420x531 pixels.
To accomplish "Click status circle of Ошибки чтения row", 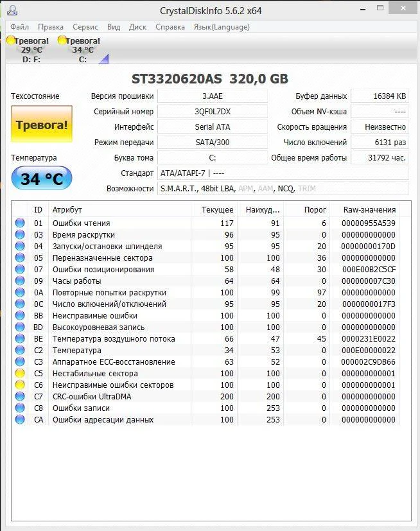I will pos(20,223).
